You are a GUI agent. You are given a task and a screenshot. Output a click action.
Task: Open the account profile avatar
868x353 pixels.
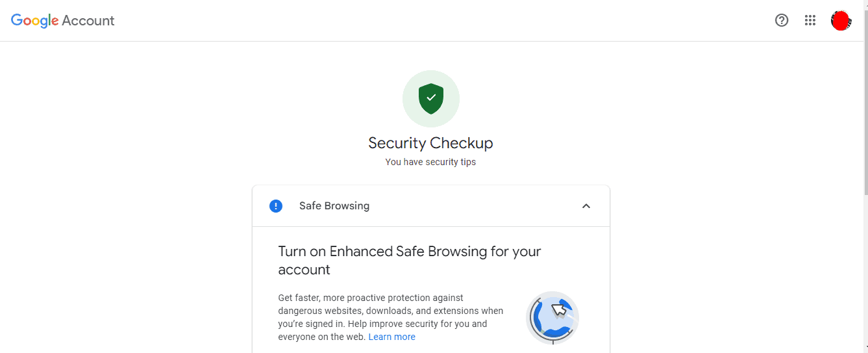coord(841,21)
